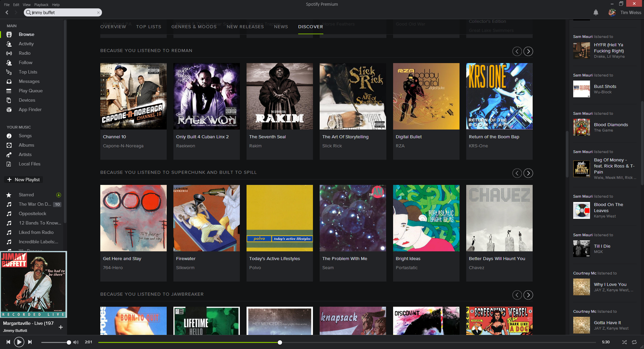Add Margaritaville to library with plus icon
Image resolution: width=644 pixels, height=349 pixels.
click(x=61, y=327)
